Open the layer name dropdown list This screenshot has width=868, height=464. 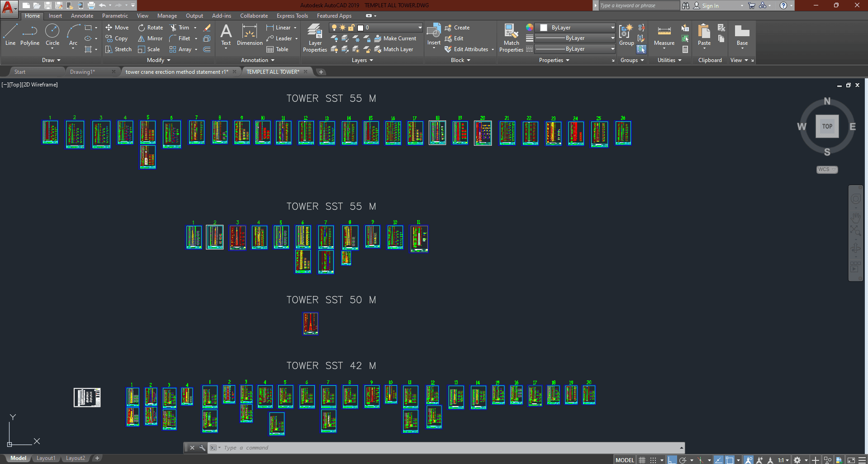click(x=420, y=28)
